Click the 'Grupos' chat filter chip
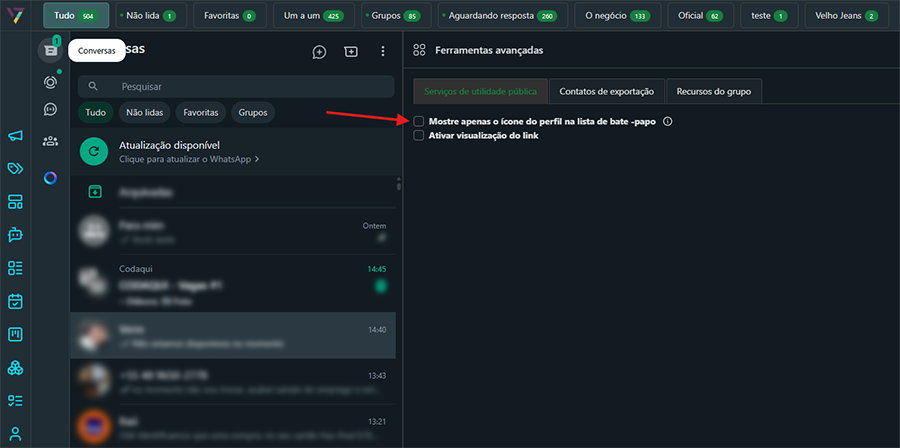This screenshot has width=900, height=448. (253, 113)
